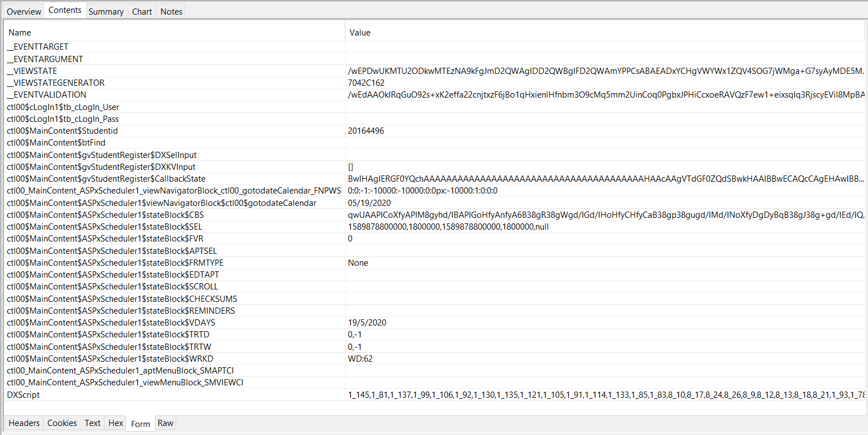This screenshot has height=435, width=868.
Task: Click the FRMTYPE value None
Action: 358,263
